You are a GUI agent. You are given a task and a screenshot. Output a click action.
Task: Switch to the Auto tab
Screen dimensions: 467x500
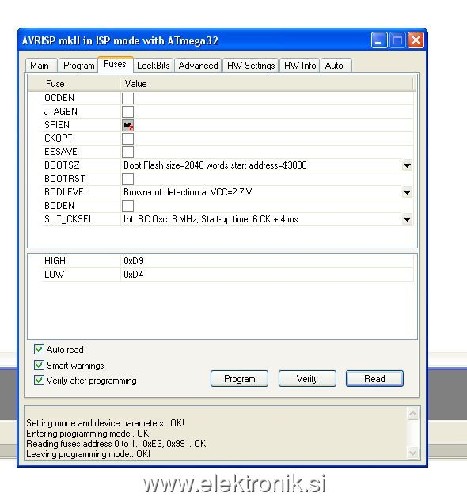335,65
